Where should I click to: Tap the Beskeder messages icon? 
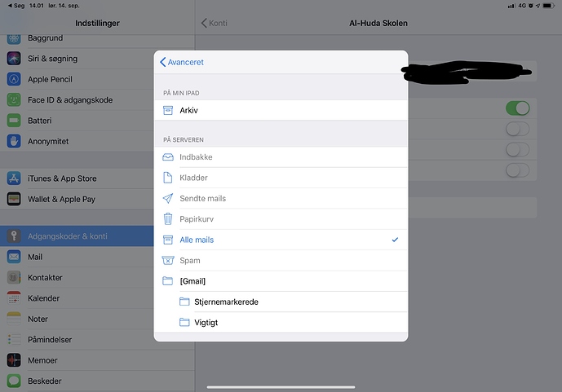point(14,381)
